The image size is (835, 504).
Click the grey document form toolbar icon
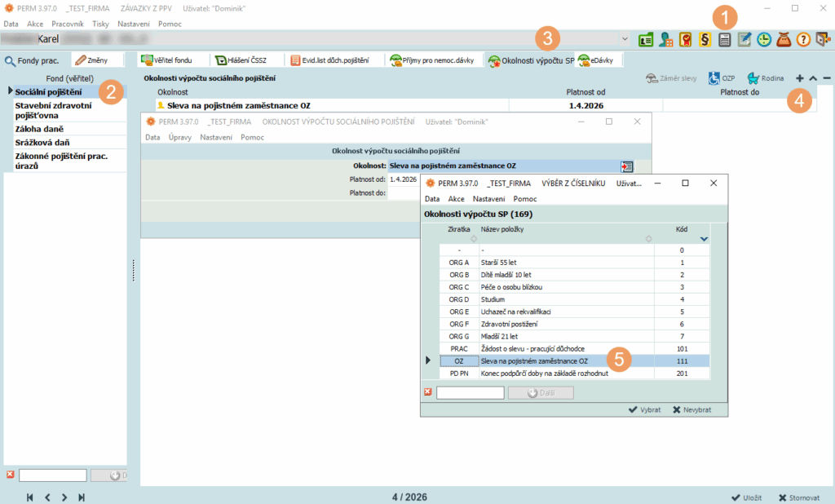click(725, 39)
